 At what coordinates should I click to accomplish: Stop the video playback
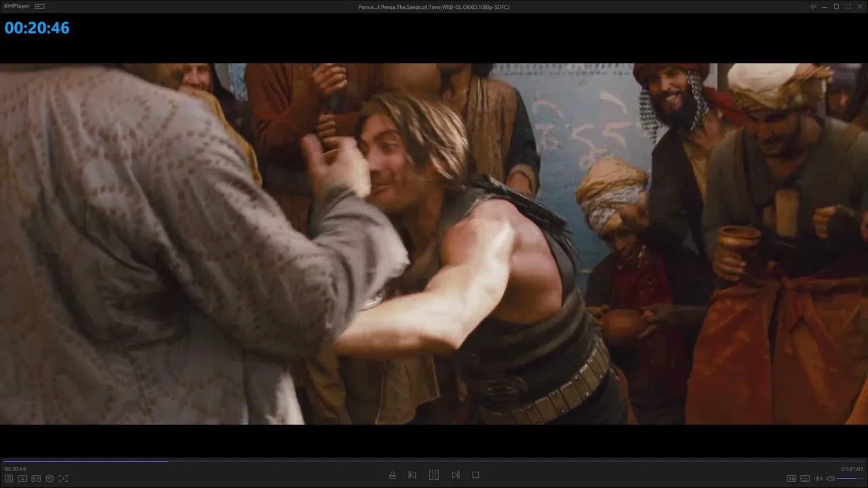click(x=475, y=475)
